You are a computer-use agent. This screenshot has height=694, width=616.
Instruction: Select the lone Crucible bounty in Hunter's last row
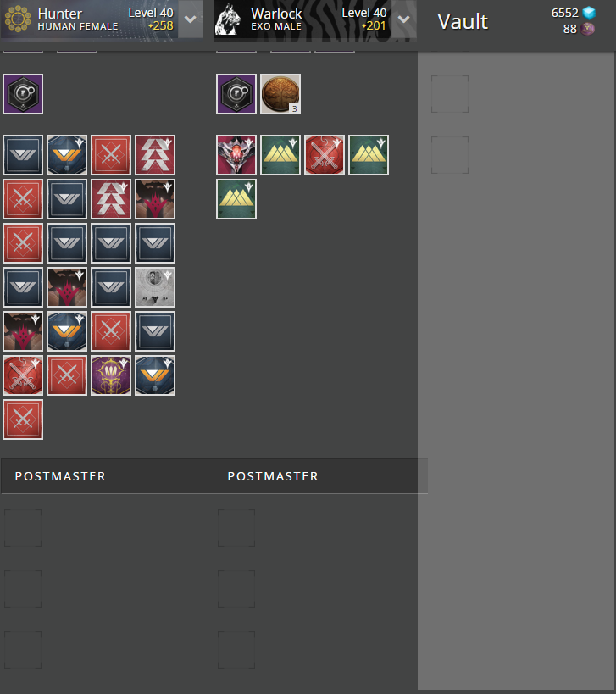point(23,419)
